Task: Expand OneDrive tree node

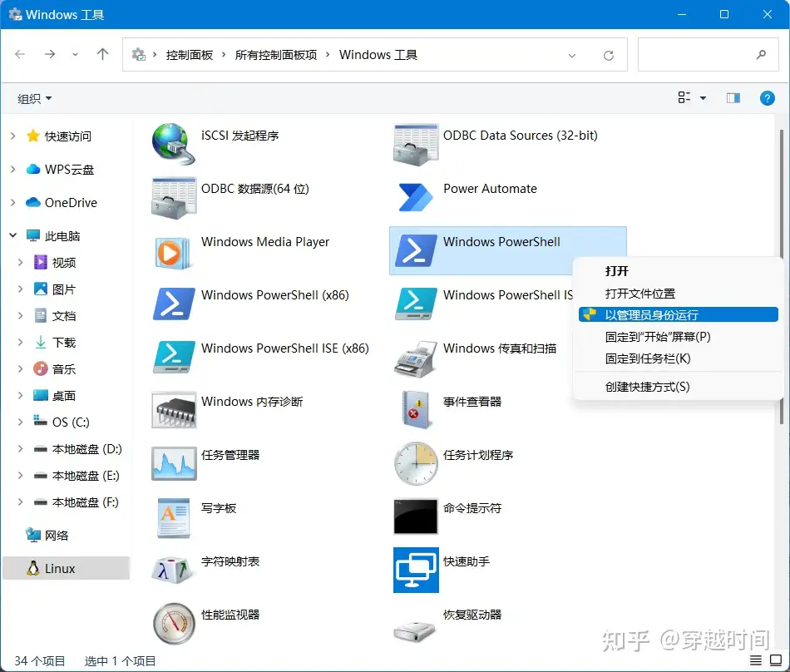Action: tap(13, 202)
